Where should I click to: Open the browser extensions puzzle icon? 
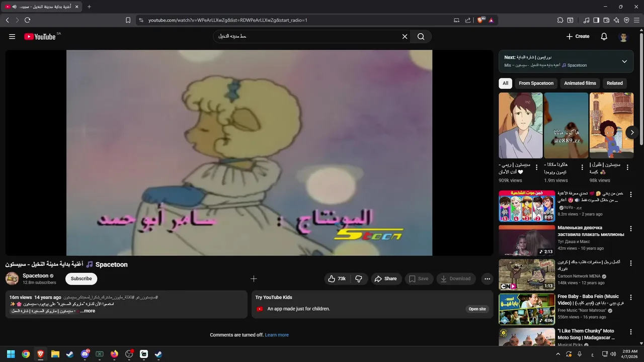[x=560, y=20]
